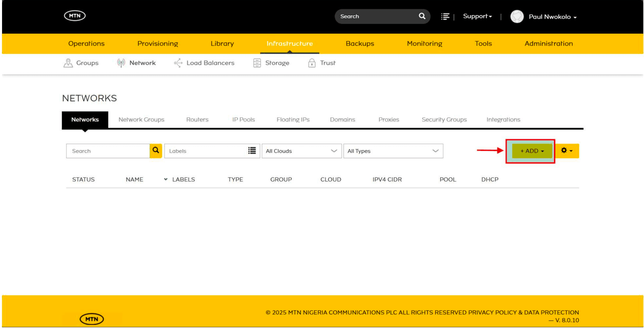Click the magnifier icon in the top search bar
This screenshot has width=644, height=329.
click(x=422, y=16)
